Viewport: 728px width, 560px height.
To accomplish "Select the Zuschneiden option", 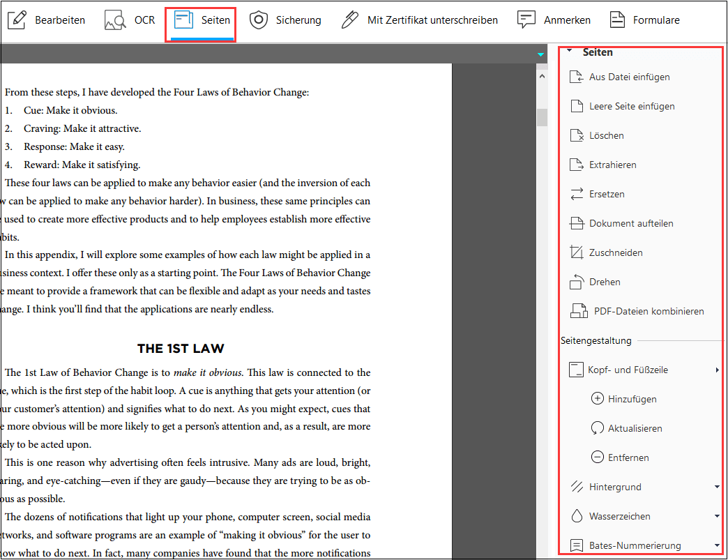I will tap(616, 252).
